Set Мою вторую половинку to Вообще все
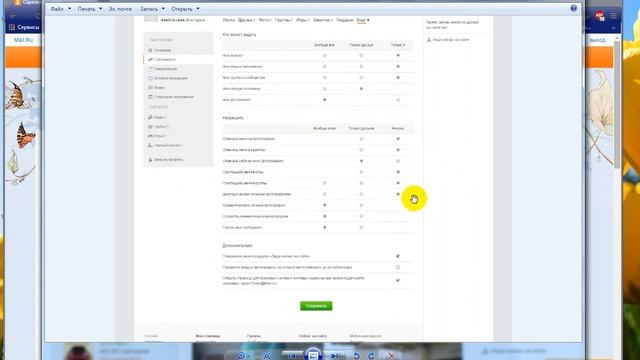Viewport: 640px width, 360px height. click(325, 89)
